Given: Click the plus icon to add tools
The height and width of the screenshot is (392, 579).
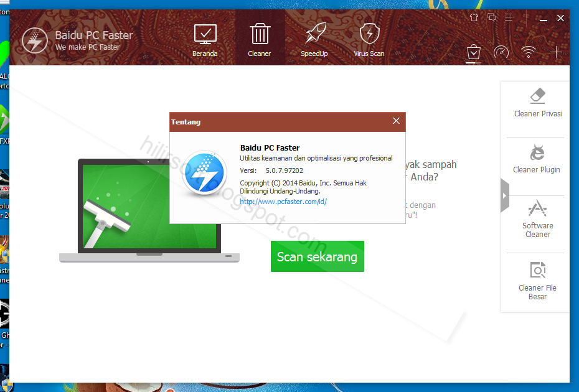Looking at the screenshot, I should click(x=556, y=52).
